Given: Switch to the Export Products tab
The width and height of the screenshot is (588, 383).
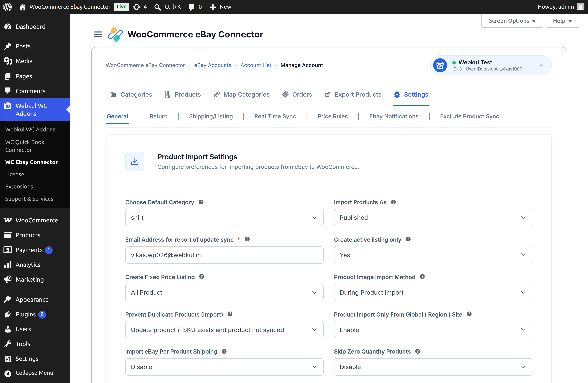Looking at the screenshot, I should [x=353, y=94].
